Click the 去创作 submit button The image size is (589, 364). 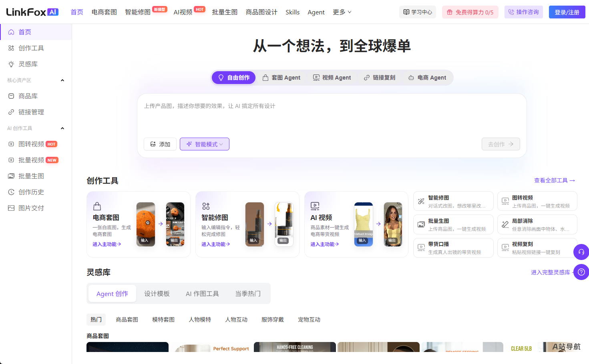[x=501, y=144]
